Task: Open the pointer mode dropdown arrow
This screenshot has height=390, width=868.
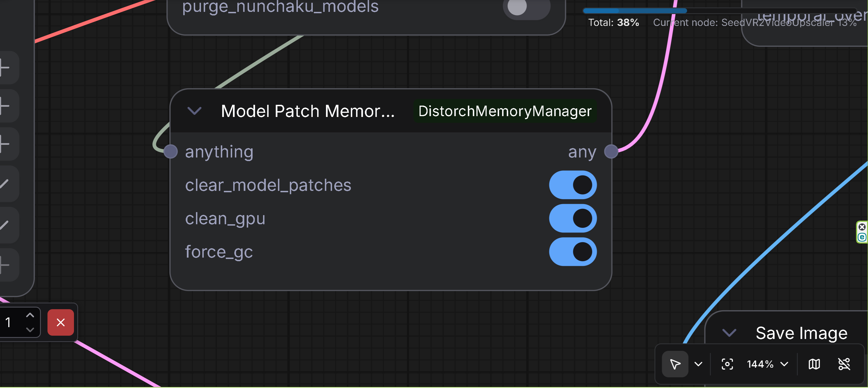Action: point(698,364)
